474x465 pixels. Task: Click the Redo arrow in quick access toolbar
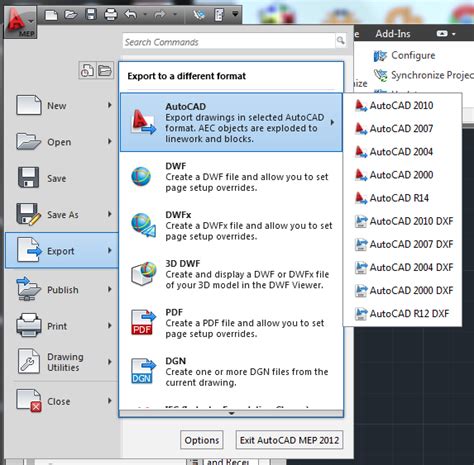160,15
